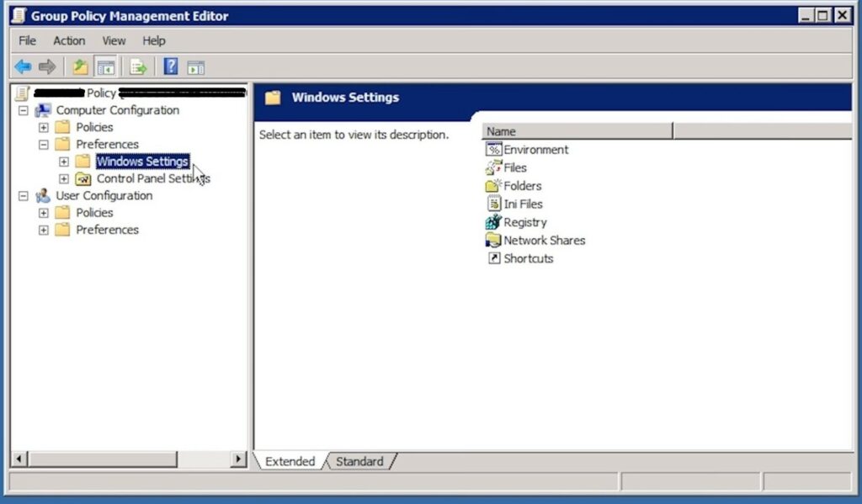Open the Action menu

tap(69, 40)
